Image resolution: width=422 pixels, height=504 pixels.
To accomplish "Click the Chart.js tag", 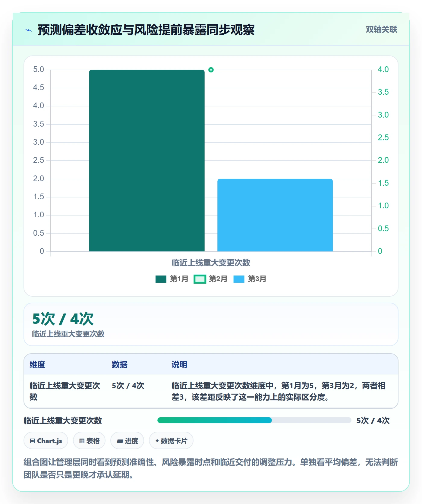I will point(46,441).
